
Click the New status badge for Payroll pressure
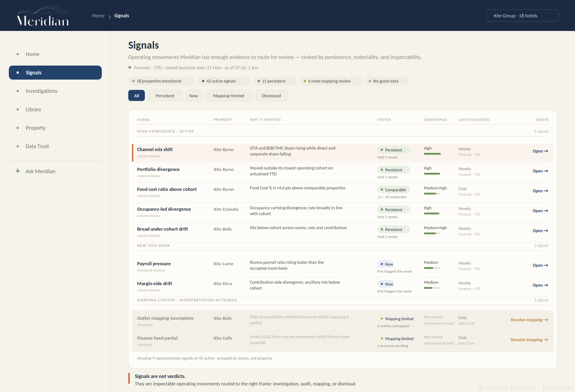pyautogui.click(x=386, y=264)
